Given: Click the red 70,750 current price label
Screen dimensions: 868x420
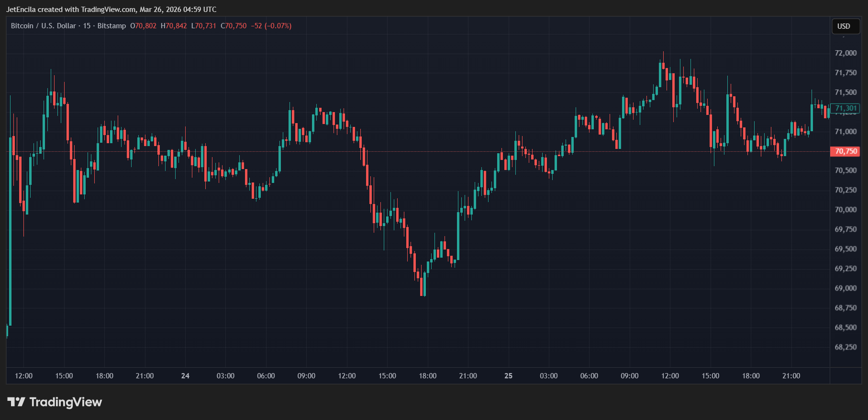Looking at the screenshot, I should 846,151.
